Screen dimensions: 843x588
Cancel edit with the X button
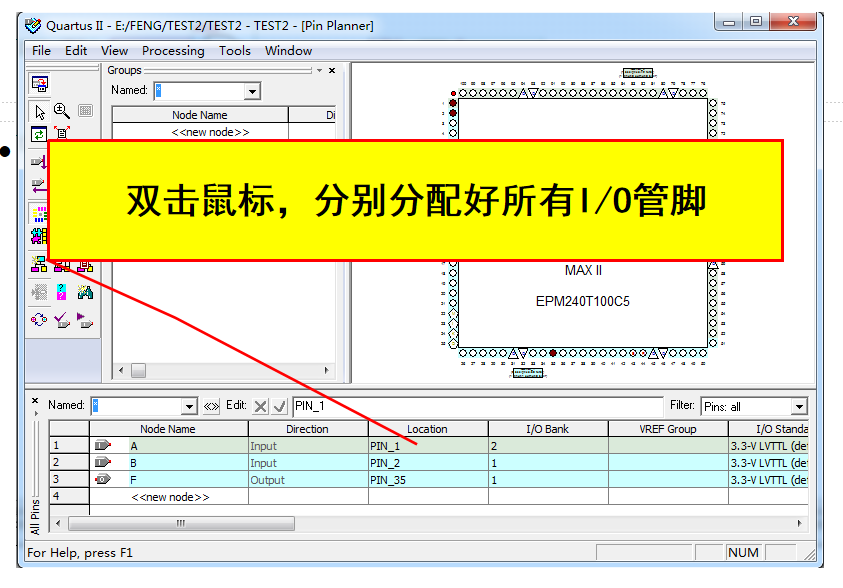pos(260,406)
